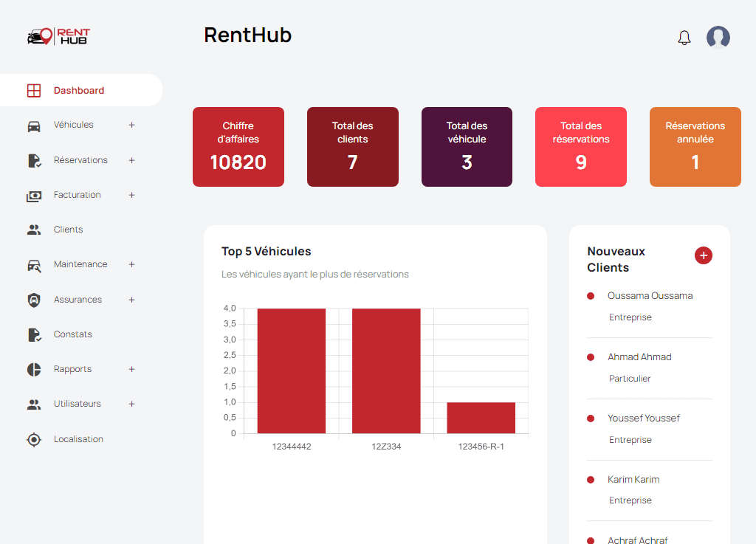
Task: Open the Constats menu item
Action: click(72, 334)
